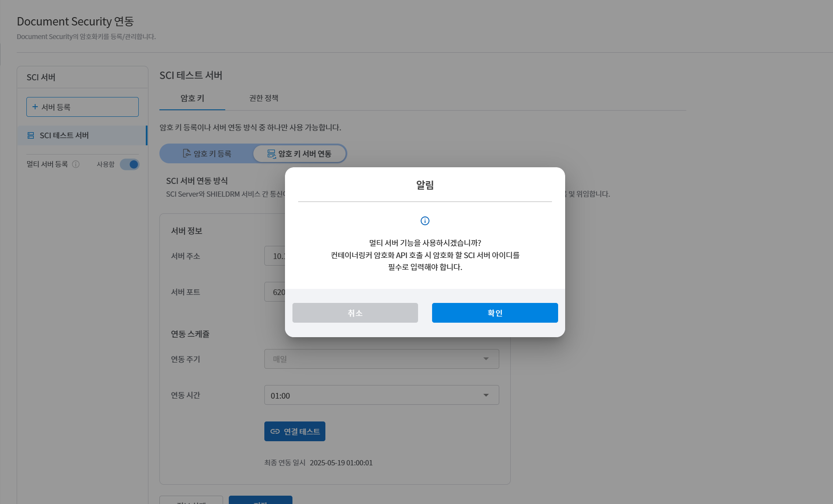Open the 연동 시간 dropdown showing 01:00
Image resolution: width=833 pixels, height=504 pixels.
coord(382,395)
